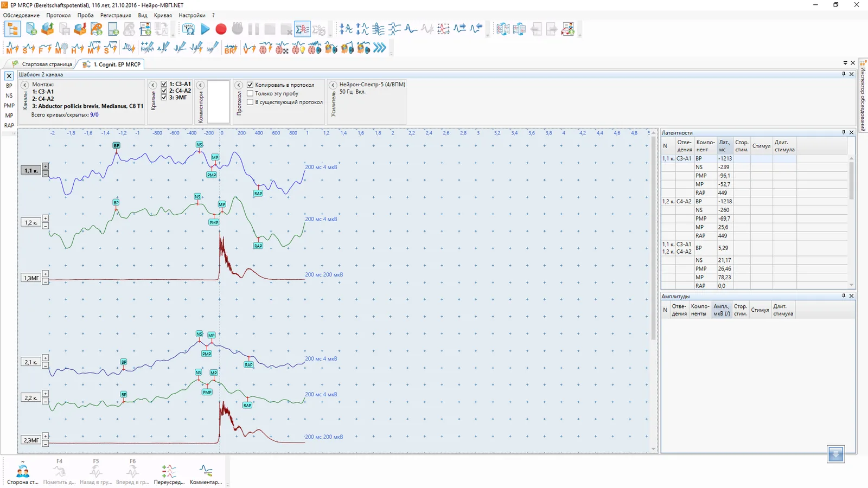This screenshot has width=868, height=488.
Task: Click the Латентности table vertical scrollbar
Action: coord(851,181)
